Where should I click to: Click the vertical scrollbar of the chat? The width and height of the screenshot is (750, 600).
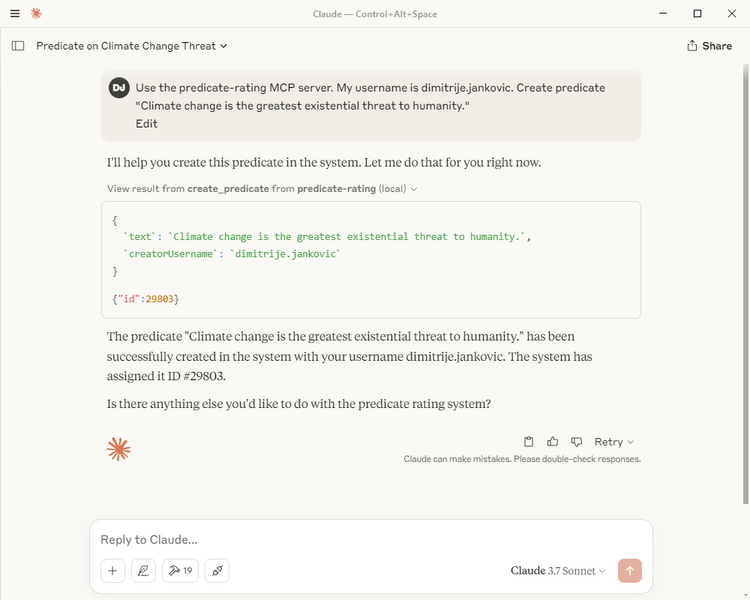tap(746, 284)
